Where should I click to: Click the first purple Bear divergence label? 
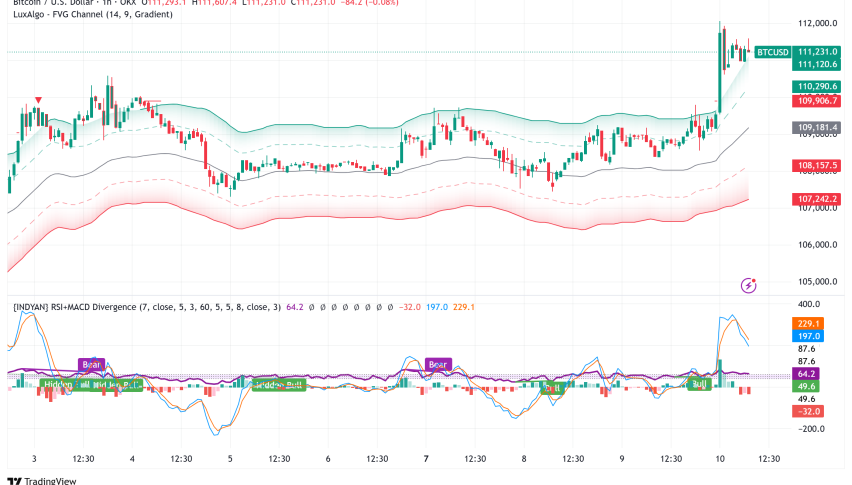[x=91, y=364]
